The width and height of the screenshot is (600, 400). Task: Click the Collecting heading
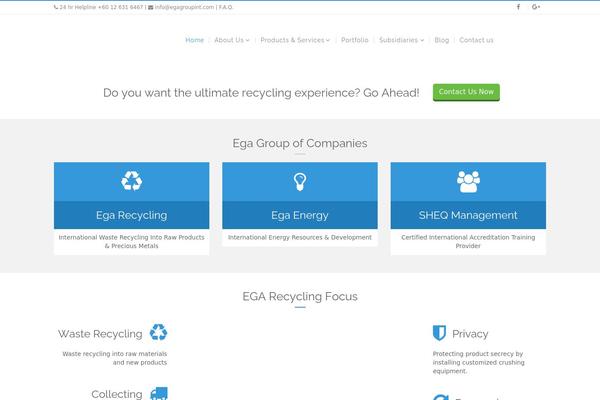[x=117, y=394]
